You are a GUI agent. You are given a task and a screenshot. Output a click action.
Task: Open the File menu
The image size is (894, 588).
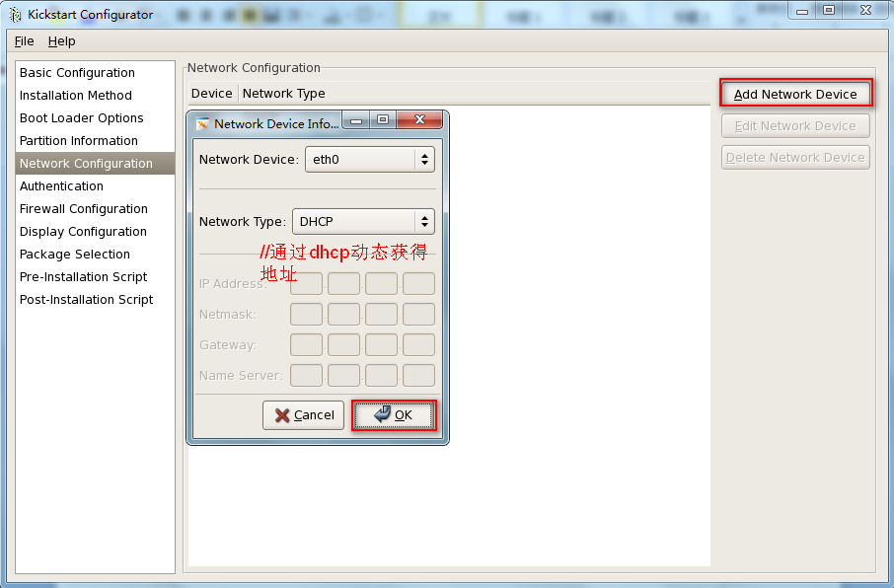pyautogui.click(x=24, y=41)
